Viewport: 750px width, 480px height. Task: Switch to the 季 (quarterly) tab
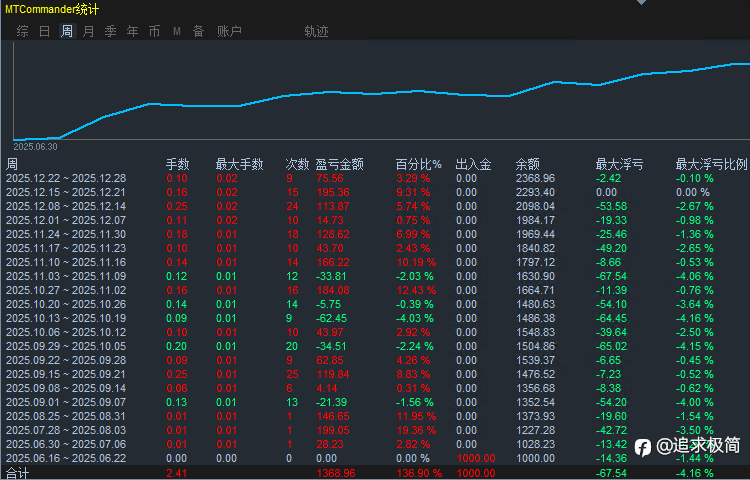coord(111,31)
